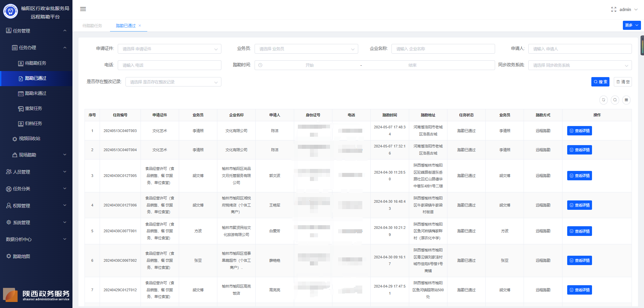
Task: View details for task 20240430C012T005
Action: 580,176
